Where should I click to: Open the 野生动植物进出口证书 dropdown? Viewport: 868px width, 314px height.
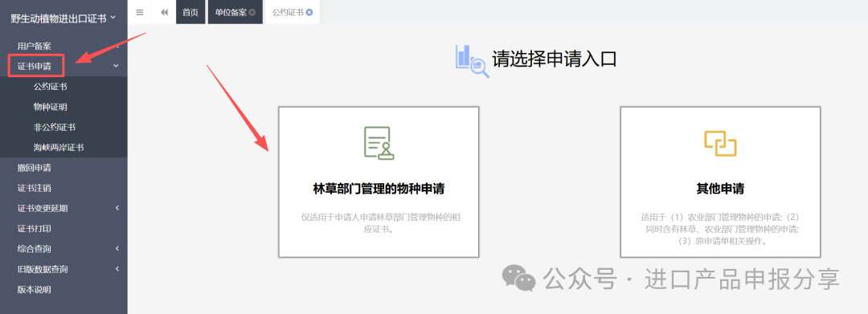(x=63, y=18)
